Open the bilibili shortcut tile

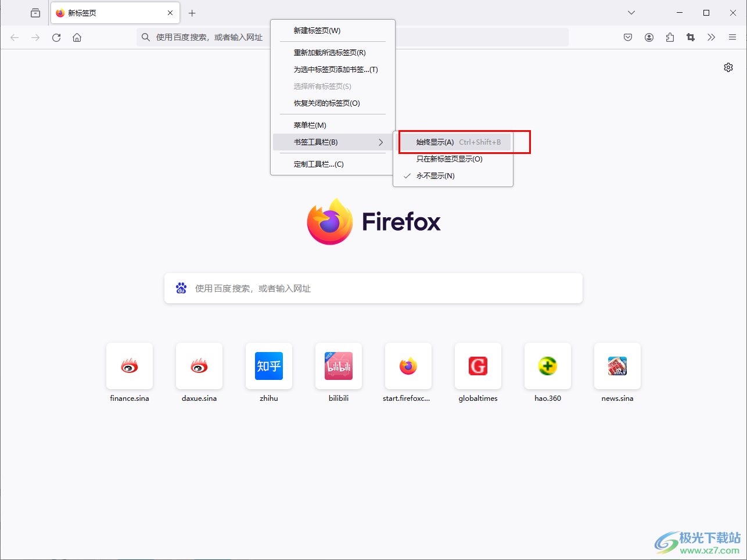pyautogui.click(x=339, y=366)
